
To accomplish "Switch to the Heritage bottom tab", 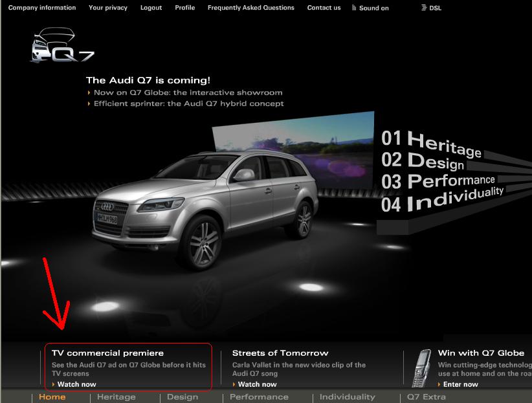I will 116,397.
